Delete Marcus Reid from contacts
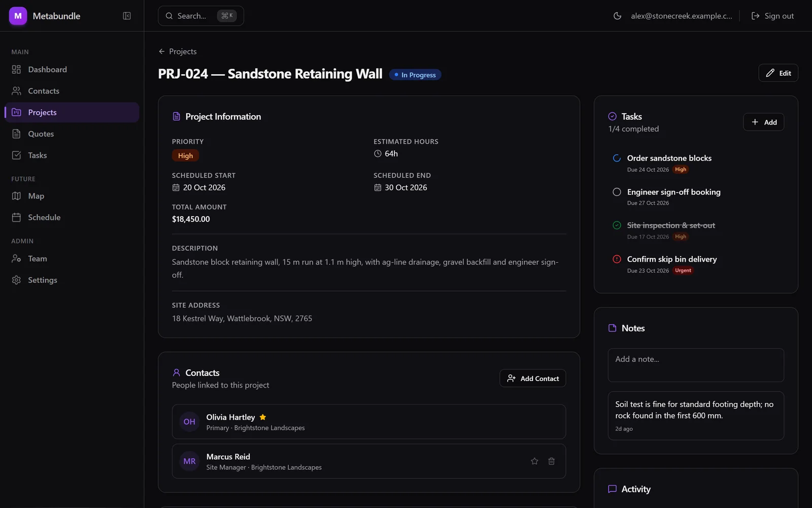The height and width of the screenshot is (508, 812). (551, 461)
